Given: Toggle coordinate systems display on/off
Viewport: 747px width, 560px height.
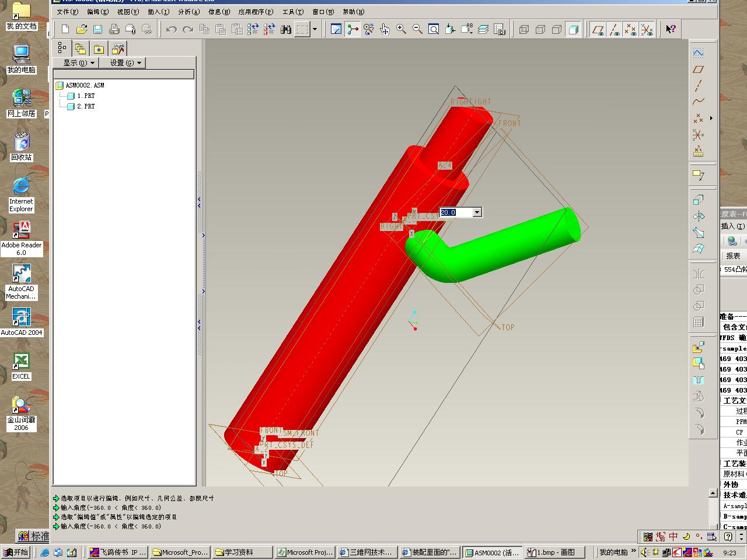Looking at the screenshot, I should pos(646,29).
